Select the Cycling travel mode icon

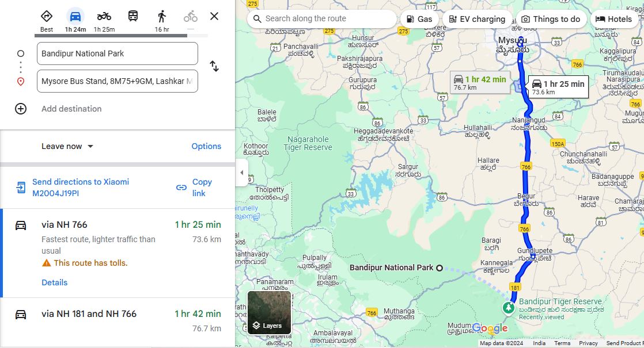pos(190,17)
